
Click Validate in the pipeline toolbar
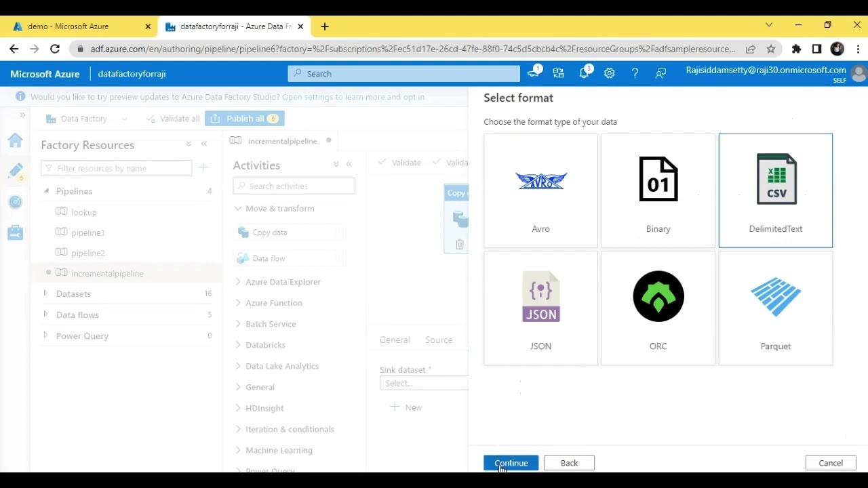pyautogui.click(x=400, y=163)
